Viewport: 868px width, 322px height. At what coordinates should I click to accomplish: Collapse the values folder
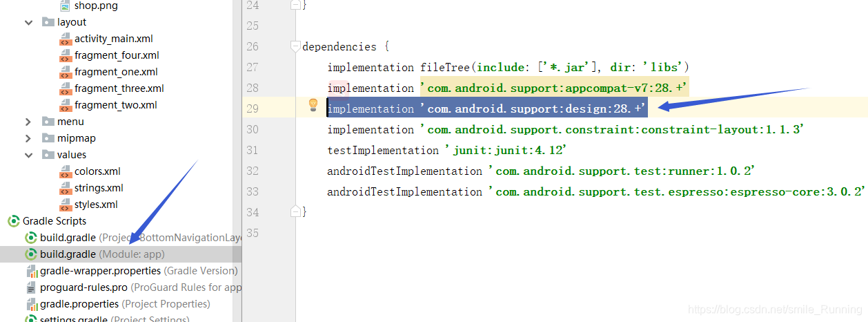pyautogui.click(x=28, y=155)
